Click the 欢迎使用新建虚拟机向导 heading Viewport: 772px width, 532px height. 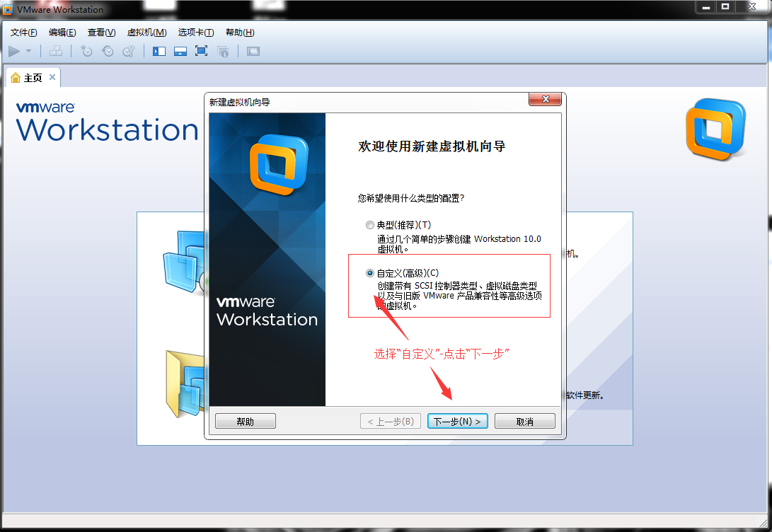[x=432, y=146]
